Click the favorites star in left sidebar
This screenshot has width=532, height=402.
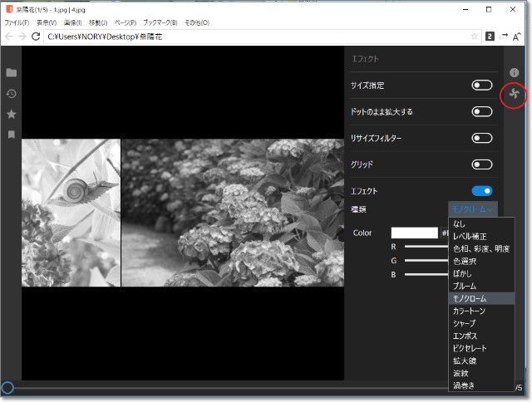click(x=12, y=114)
